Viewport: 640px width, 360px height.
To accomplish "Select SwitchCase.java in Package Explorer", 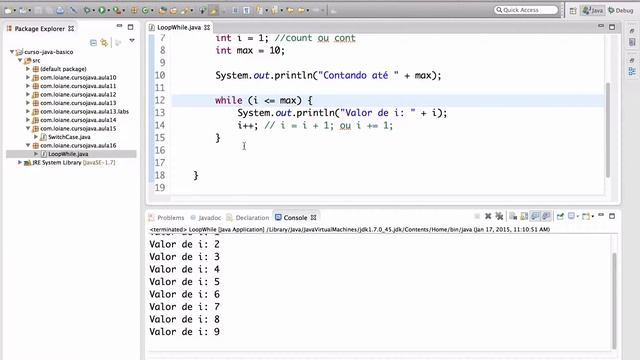I will [x=69, y=137].
